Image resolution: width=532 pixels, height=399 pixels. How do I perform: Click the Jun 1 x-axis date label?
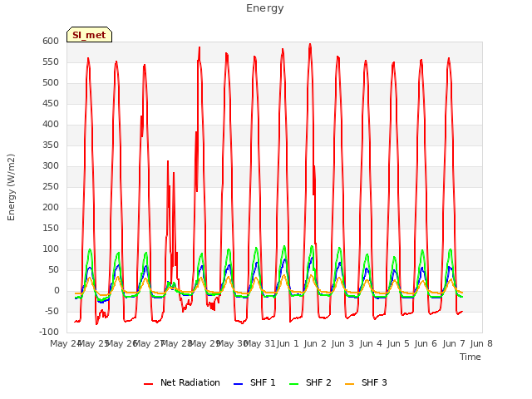288,343
